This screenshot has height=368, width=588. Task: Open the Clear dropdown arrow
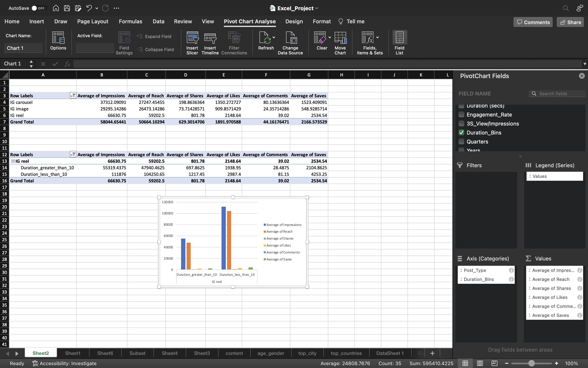[x=330, y=37]
